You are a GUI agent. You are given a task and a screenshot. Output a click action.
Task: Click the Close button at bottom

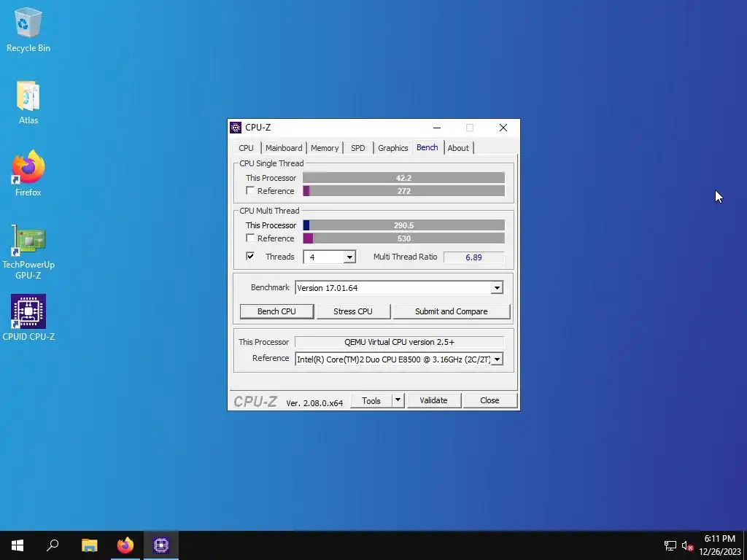(x=489, y=400)
